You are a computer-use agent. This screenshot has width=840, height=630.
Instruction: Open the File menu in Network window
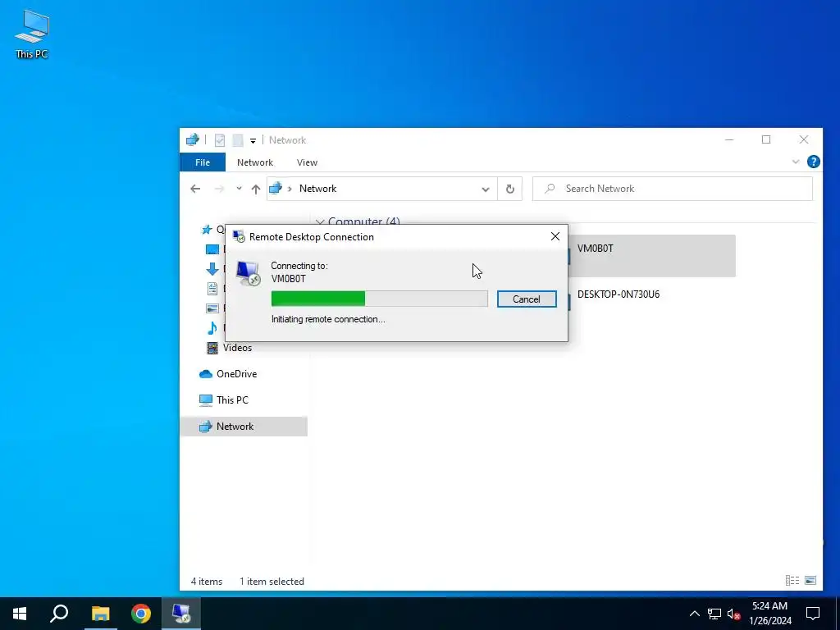point(203,162)
